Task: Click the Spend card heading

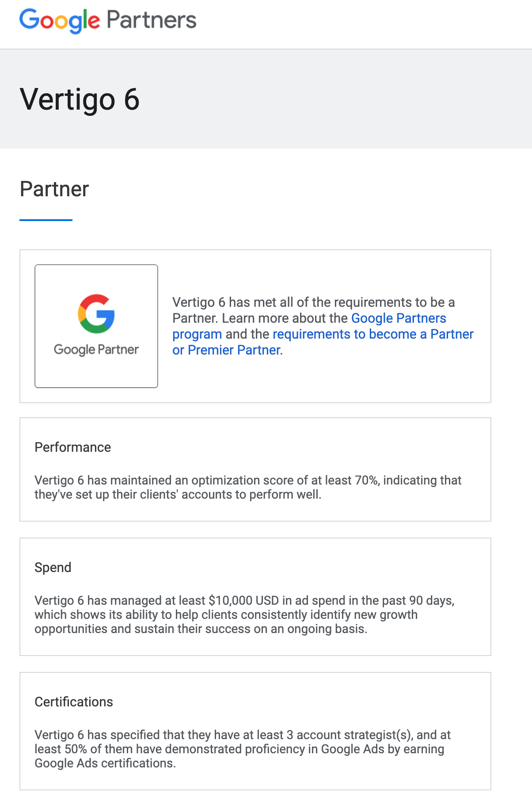Action: point(53,568)
